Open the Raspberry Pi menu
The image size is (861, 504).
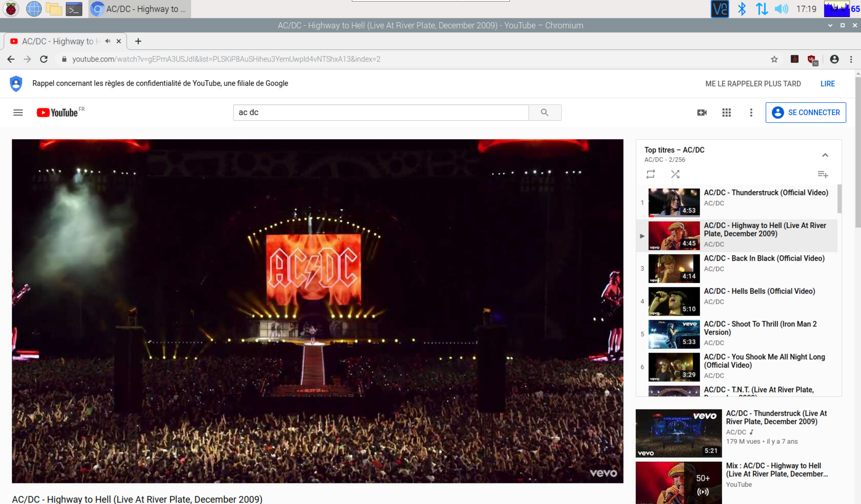click(x=11, y=9)
